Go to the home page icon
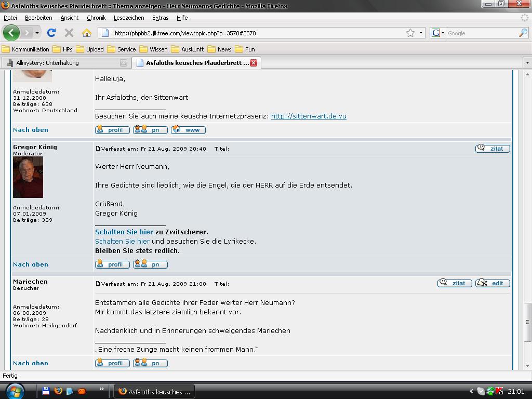Screen dimensions: 532x399 point(87,33)
